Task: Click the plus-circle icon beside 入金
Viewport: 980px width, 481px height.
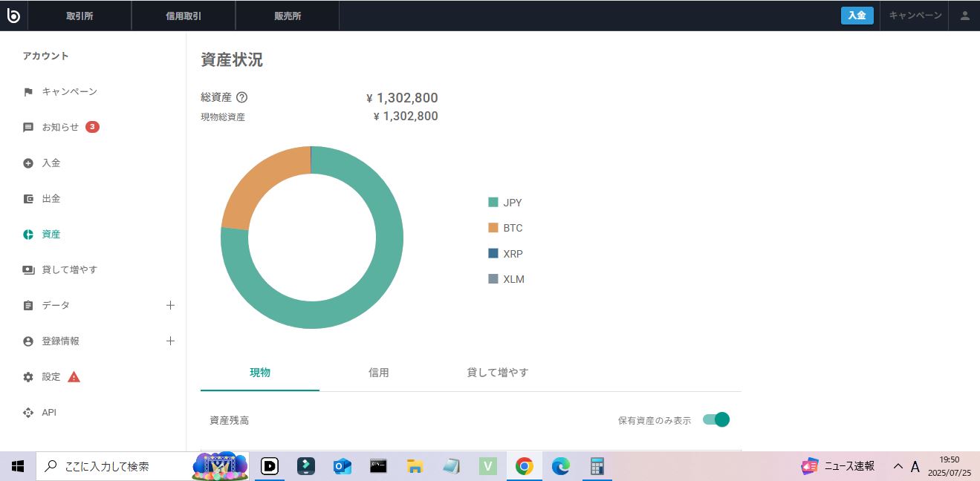Action: pos(28,163)
